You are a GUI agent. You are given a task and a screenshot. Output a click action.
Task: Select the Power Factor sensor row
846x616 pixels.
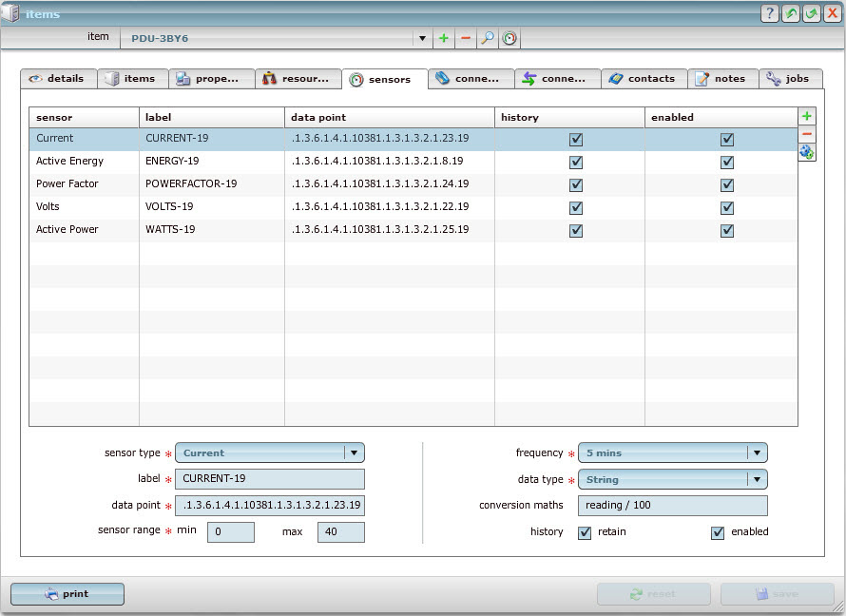67,183
